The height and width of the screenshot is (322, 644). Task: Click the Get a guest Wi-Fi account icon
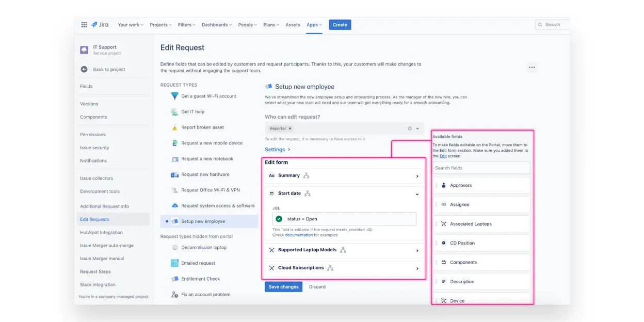(175, 96)
